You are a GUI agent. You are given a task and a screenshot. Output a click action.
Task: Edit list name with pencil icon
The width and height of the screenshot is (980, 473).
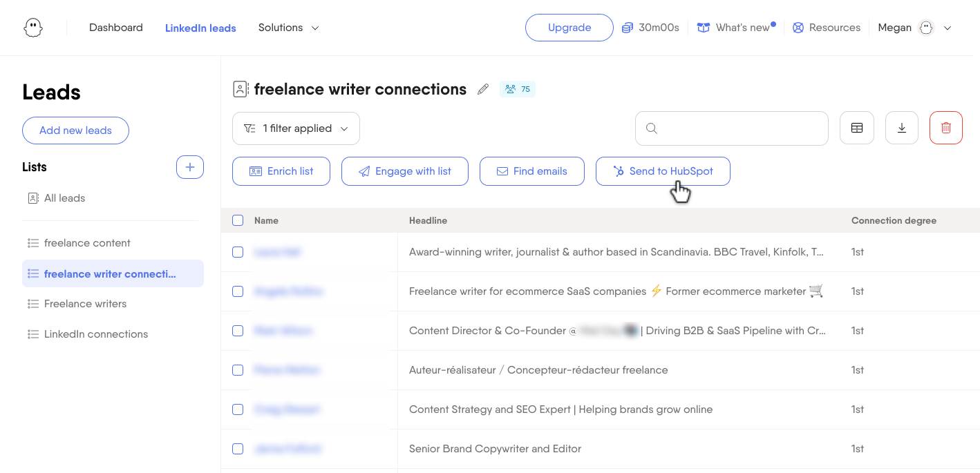point(483,89)
